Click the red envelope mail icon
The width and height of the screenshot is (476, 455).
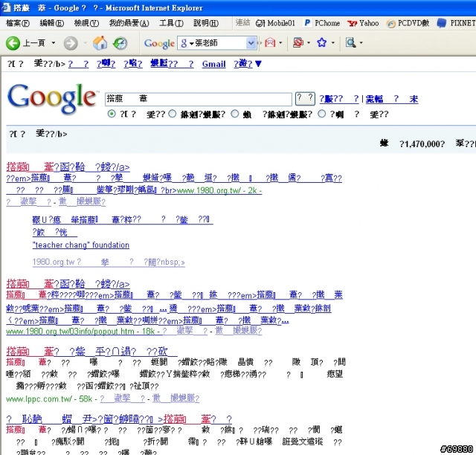[x=270, y=42]
